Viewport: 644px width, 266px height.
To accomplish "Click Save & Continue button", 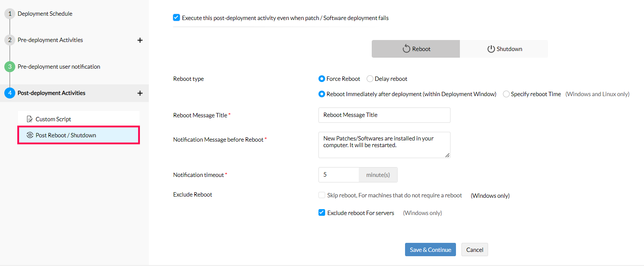I will point(430,250).
